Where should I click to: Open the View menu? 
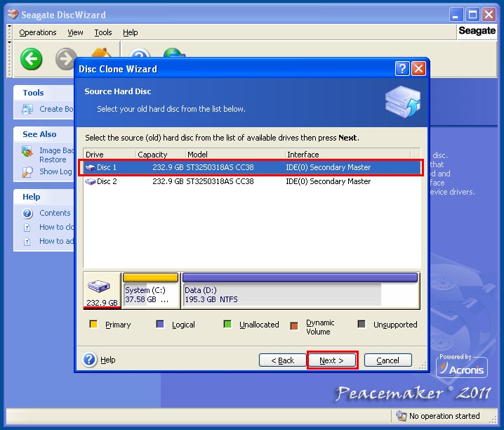pos(75,32)
